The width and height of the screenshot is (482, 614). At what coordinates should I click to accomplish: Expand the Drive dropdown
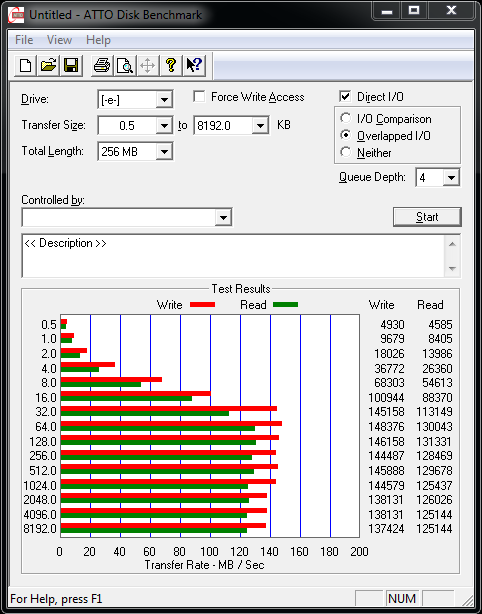164,100
